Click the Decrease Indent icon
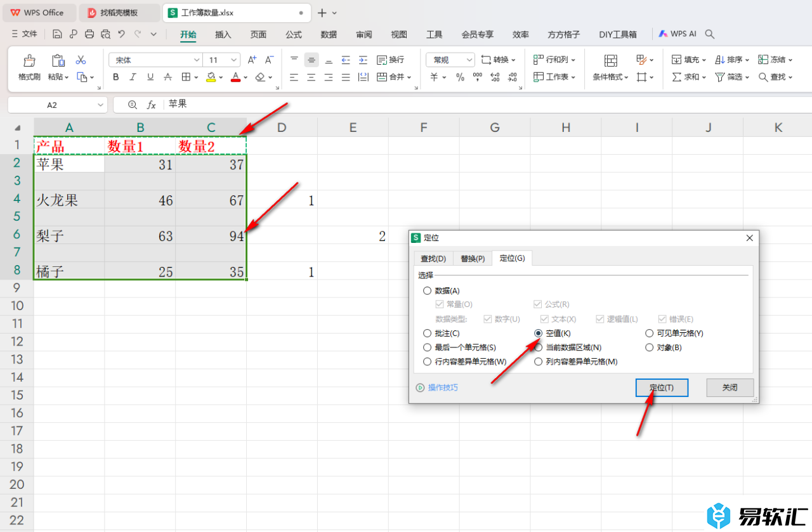The height and width of the screenshot is (532, 812). tap(346, 60)
